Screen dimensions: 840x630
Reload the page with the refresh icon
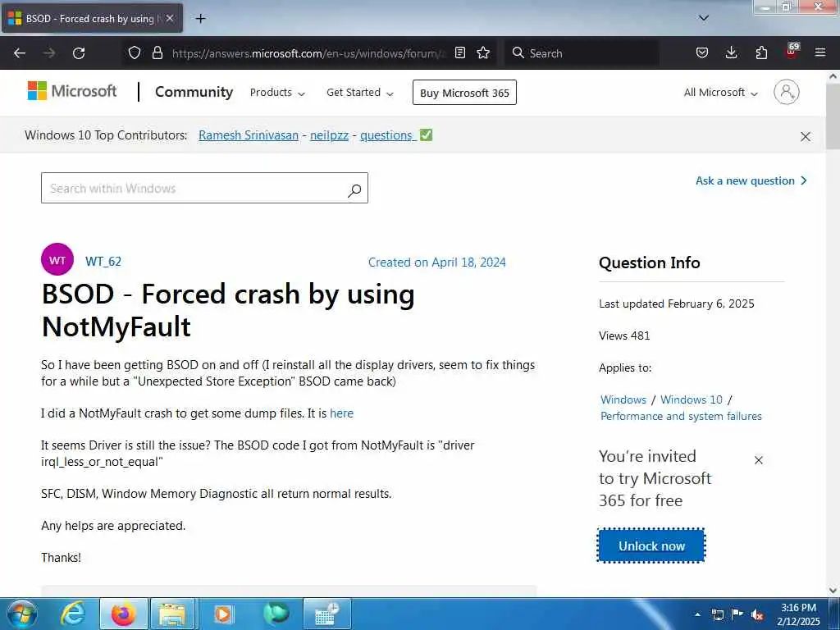[79, 53]
